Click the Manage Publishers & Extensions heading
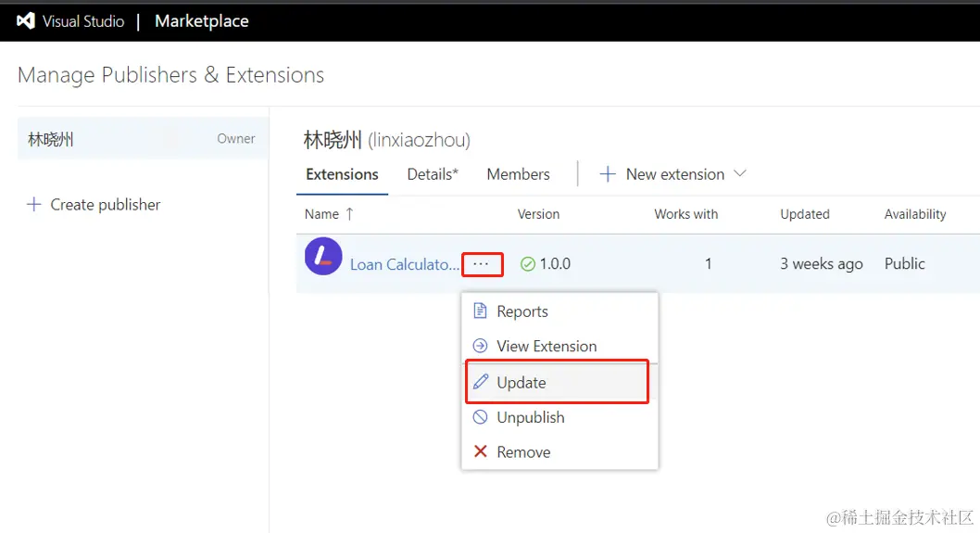Viewport: 980px width, 533px height. [170, 75]
